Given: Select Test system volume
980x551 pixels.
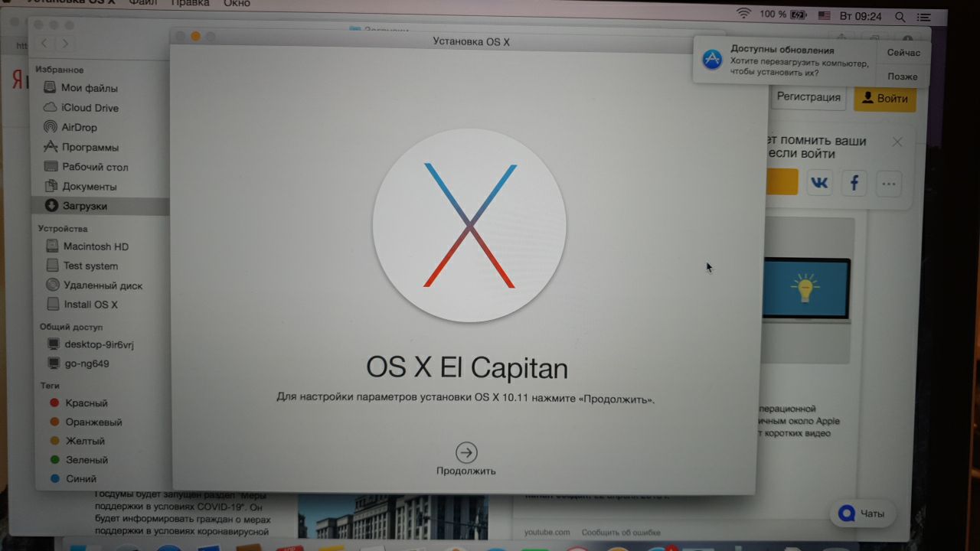Looking at the screenshot, I should (x=82, y=266).
